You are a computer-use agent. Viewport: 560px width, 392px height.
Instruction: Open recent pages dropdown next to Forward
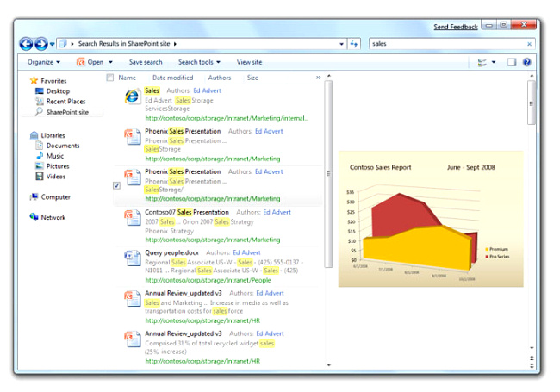[x=53, y=44]
